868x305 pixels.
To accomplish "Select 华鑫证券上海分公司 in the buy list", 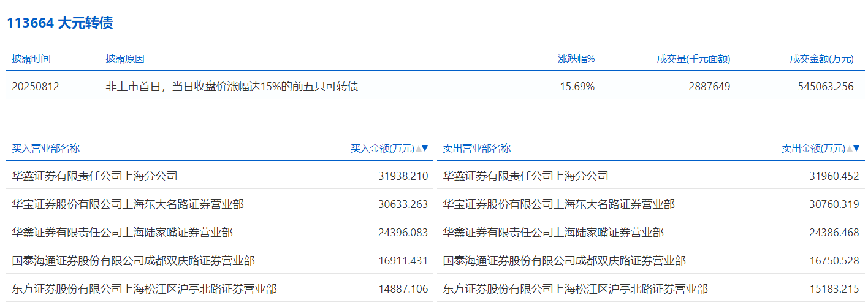I will pyautogui.click(x=95, y=176).
